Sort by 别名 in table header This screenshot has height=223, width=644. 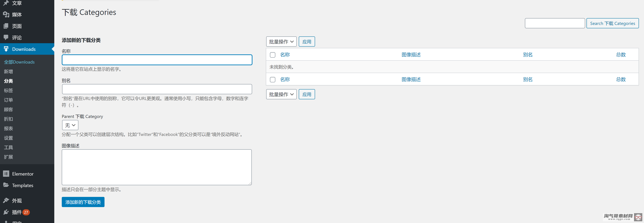528,55
